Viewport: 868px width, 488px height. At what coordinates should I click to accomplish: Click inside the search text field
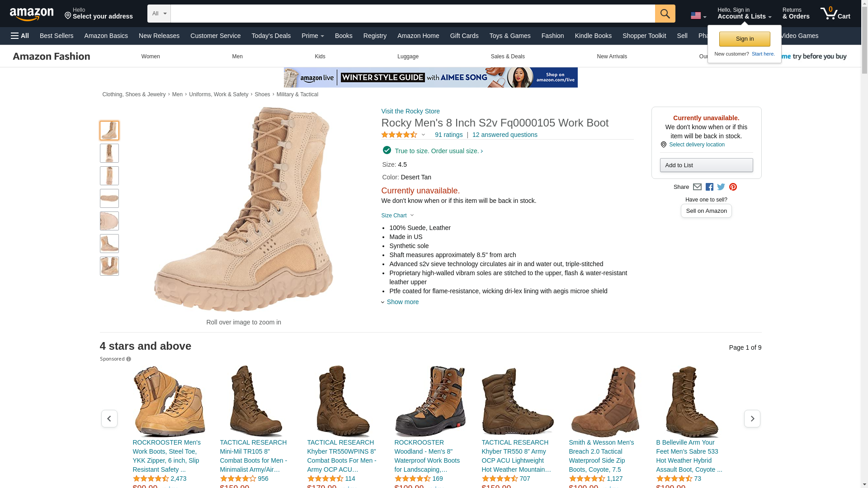[x=412, y=14]
